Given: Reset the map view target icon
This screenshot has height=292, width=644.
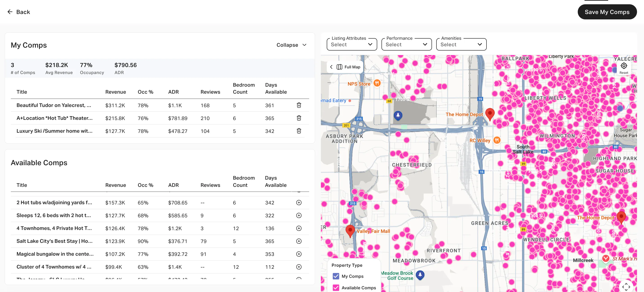Looking at the screenshot, I should point(624,66).
